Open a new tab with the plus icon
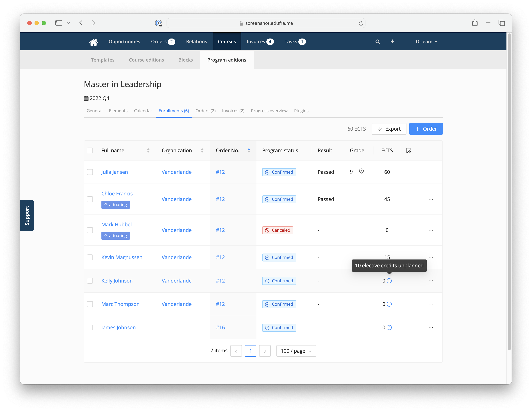Viewport: 532px width, 411px height. coord(488,23)
